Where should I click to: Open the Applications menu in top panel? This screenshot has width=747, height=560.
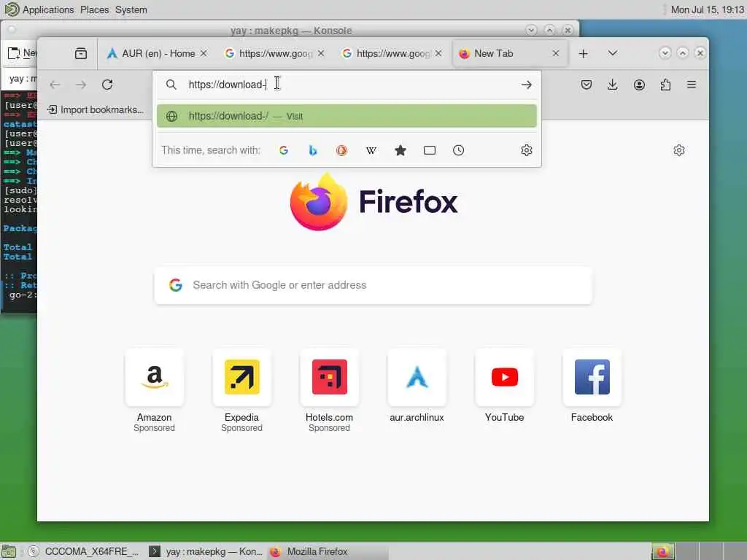48,9
